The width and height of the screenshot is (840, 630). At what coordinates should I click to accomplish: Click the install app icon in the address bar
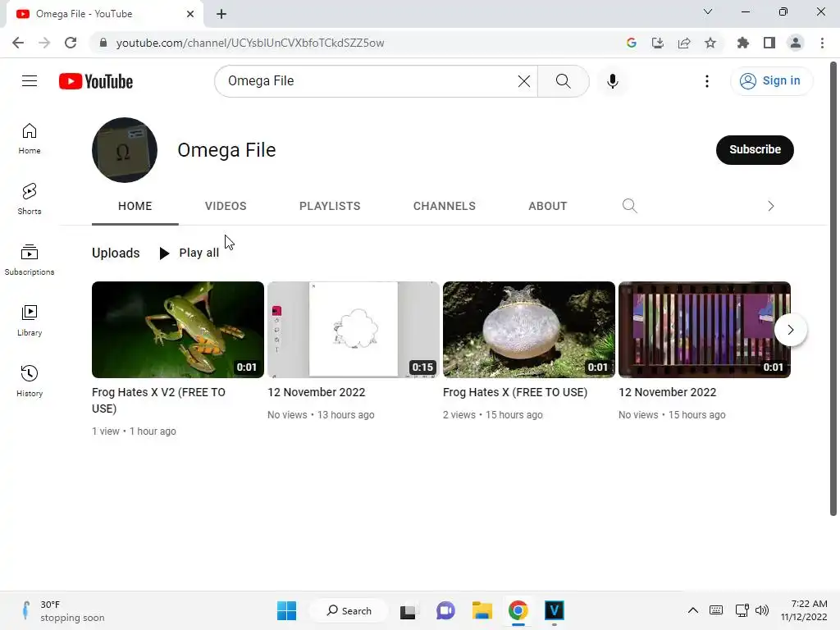tap(658, 43)
